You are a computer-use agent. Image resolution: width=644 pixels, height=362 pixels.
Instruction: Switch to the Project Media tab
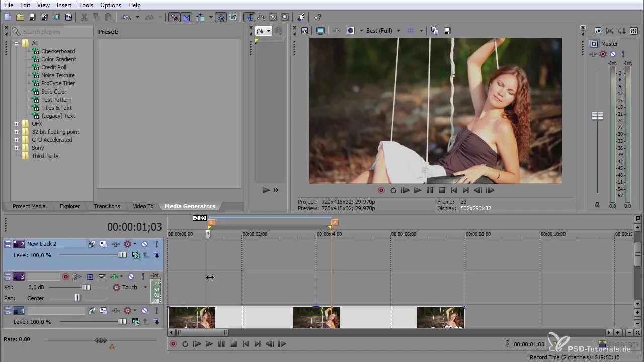[x=29, y=206]
